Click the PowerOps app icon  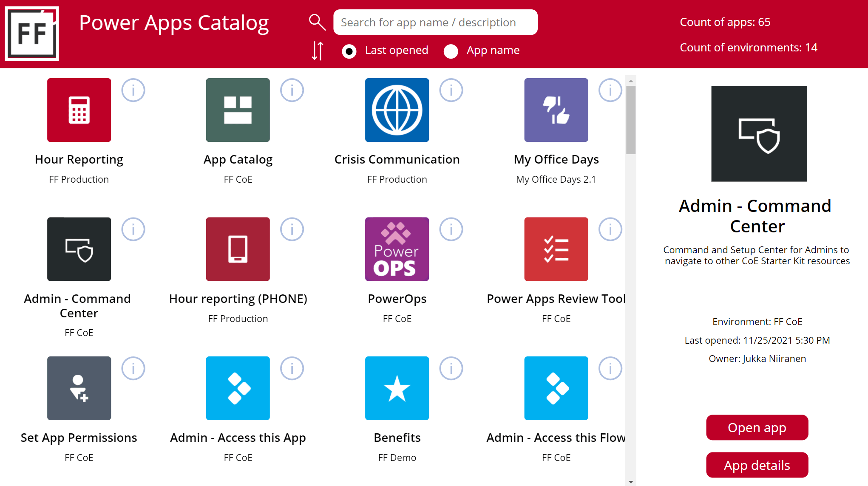pos(397,249)
